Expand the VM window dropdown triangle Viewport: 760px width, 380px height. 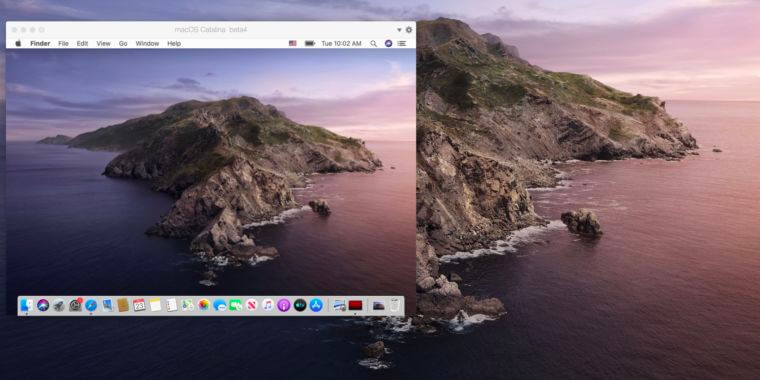tap(399, 30)
